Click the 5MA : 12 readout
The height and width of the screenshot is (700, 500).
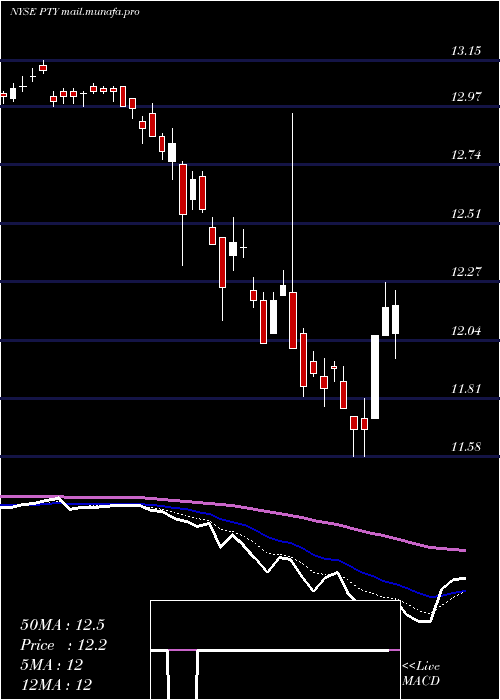pyautogui.click(x=51, y=665)
